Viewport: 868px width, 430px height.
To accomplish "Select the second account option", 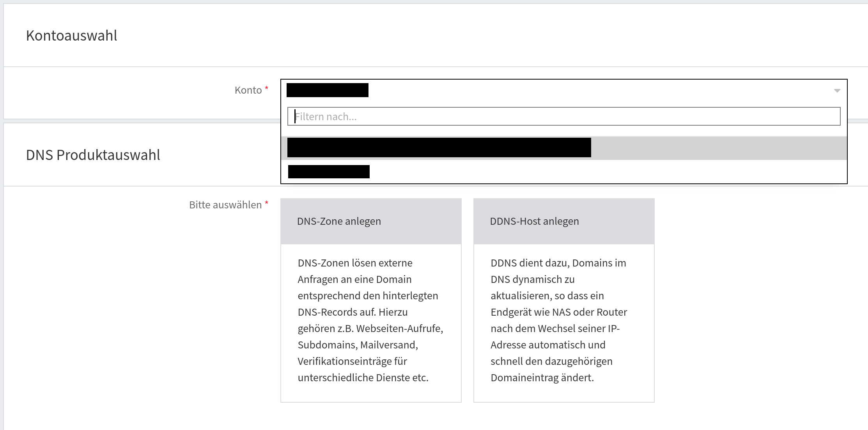I will coord(328,172).
